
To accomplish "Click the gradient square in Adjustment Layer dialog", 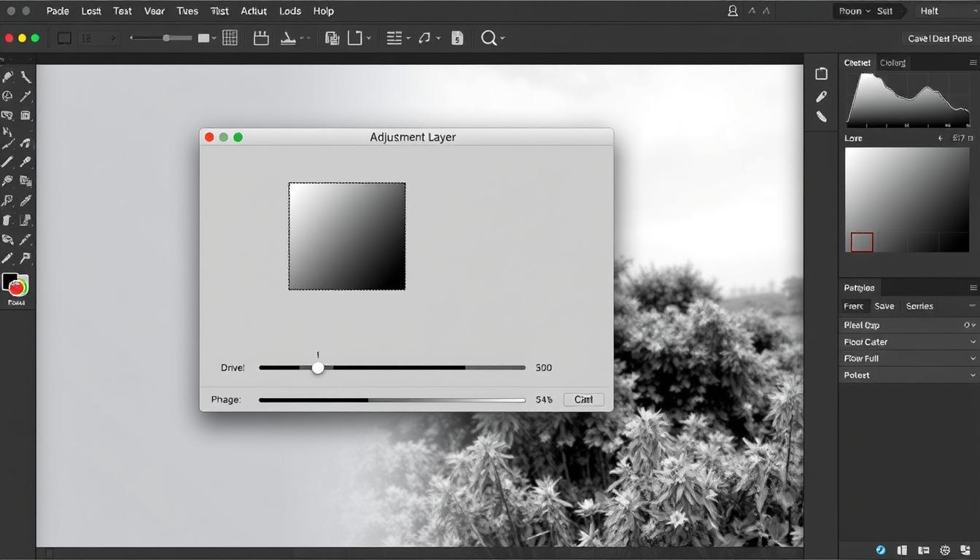I will (x=347, y=236).
